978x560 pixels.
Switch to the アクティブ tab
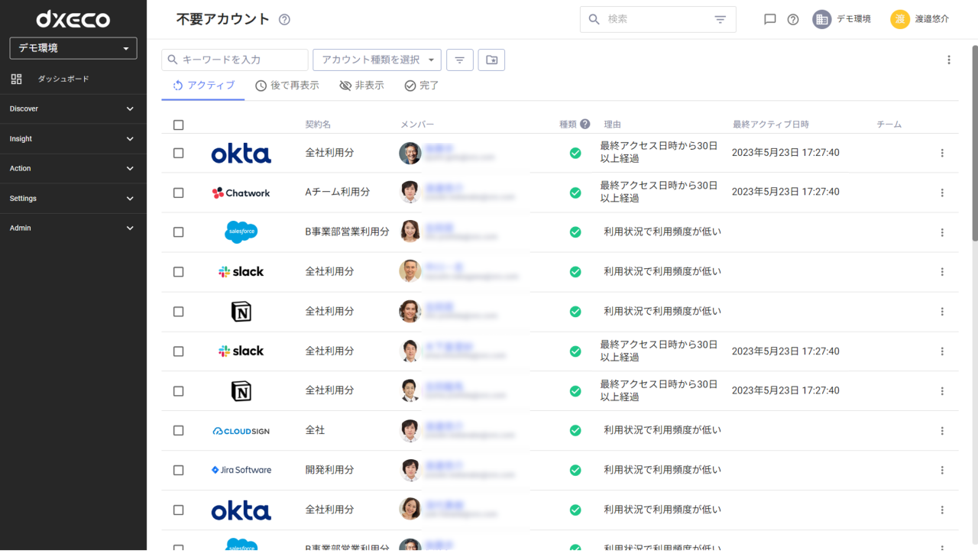203,86
